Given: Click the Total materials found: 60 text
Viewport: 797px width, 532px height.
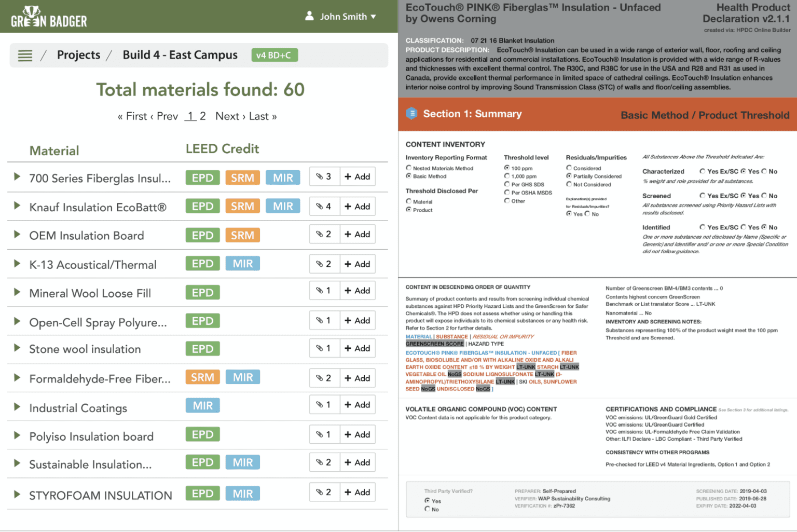Looking at the screenshot, I should point(200,89).
